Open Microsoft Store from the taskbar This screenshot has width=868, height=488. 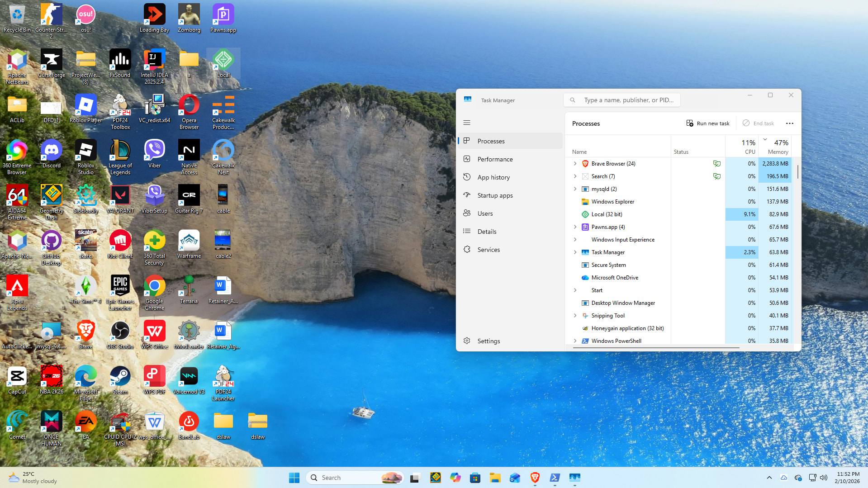coord(475,478)
